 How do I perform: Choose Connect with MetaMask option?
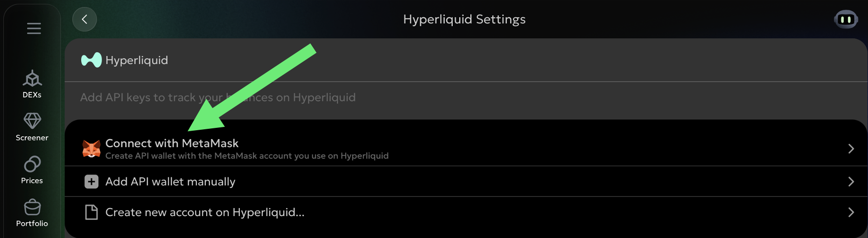[x=172, y=143]
